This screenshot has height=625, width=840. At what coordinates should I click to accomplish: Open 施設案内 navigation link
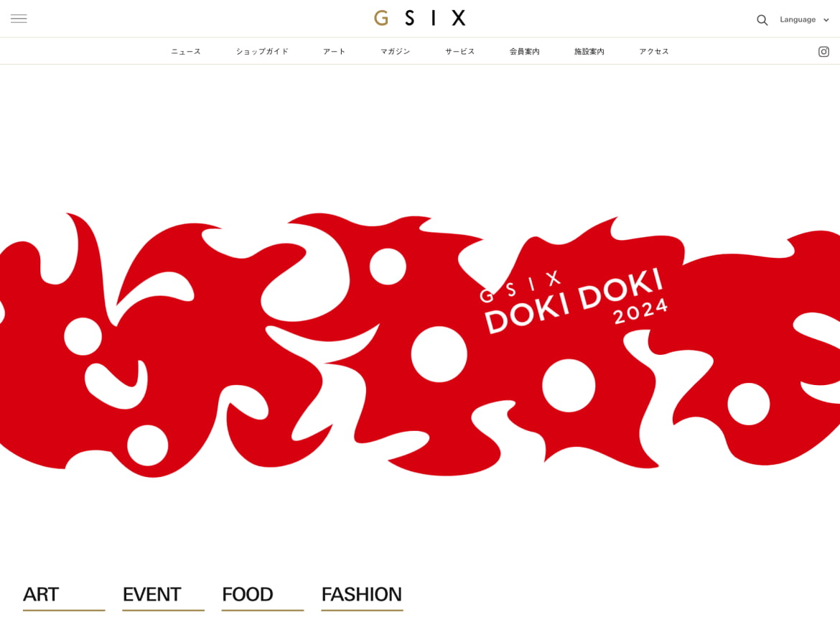pyautogui.click(x=589, y=52)
